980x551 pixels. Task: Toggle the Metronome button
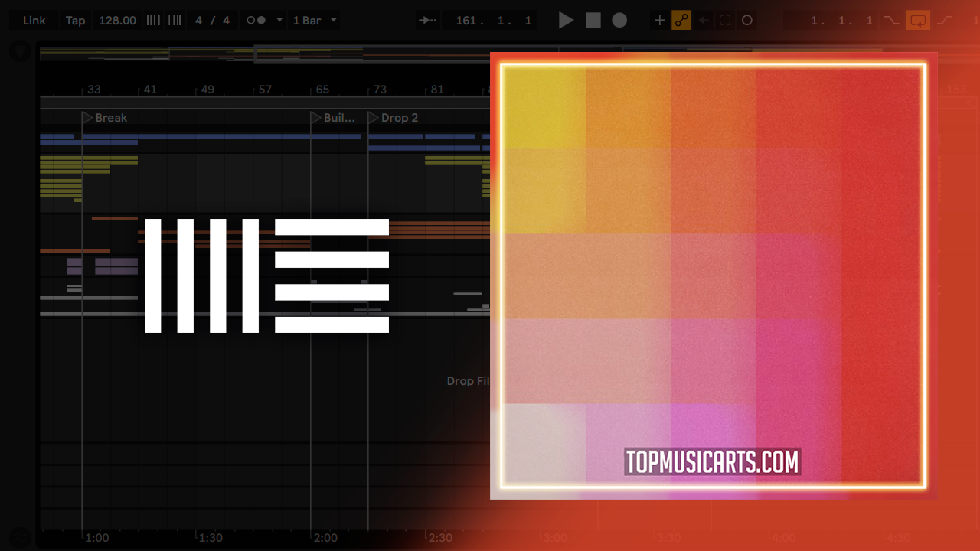pyautogui.click(x=256, y=21)
